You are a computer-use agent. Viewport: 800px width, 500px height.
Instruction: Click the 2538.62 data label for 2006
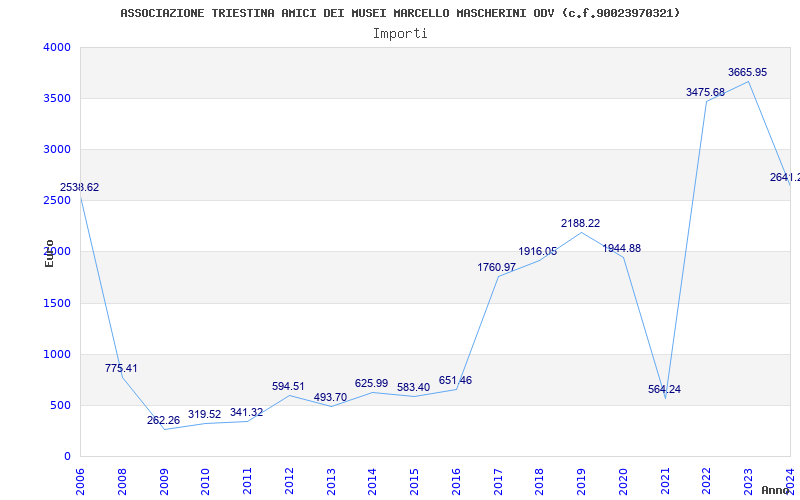tap(80, 187)
